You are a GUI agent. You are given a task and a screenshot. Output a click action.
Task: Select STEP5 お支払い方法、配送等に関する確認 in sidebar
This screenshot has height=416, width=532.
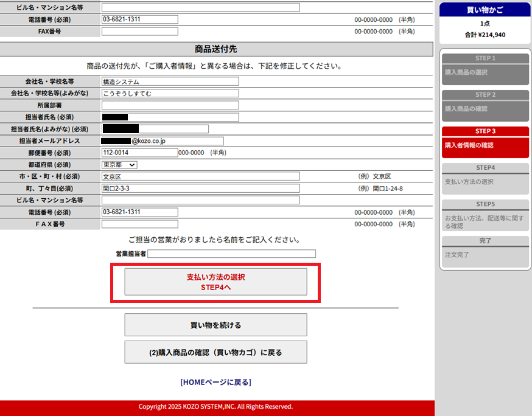point(485,217)
